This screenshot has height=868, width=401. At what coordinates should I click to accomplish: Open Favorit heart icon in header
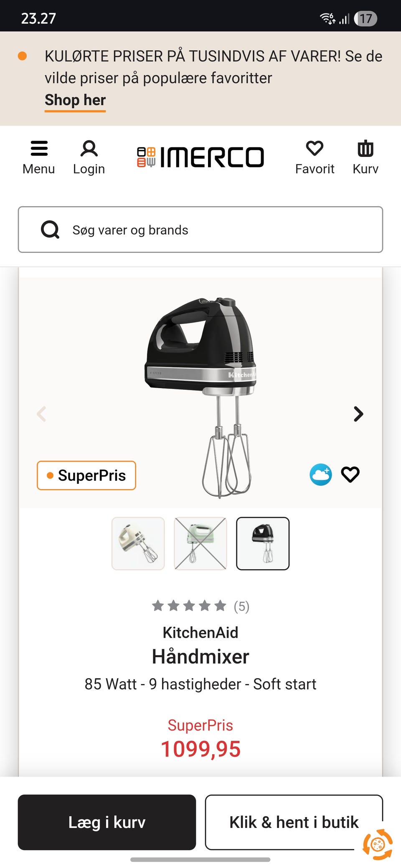315,149
